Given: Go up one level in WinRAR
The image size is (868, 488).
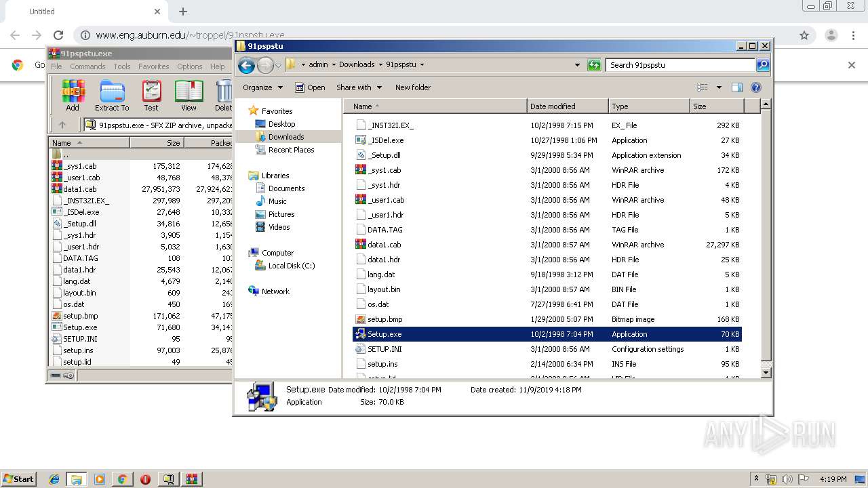Looking at the screenshot, I should point(62,125).
